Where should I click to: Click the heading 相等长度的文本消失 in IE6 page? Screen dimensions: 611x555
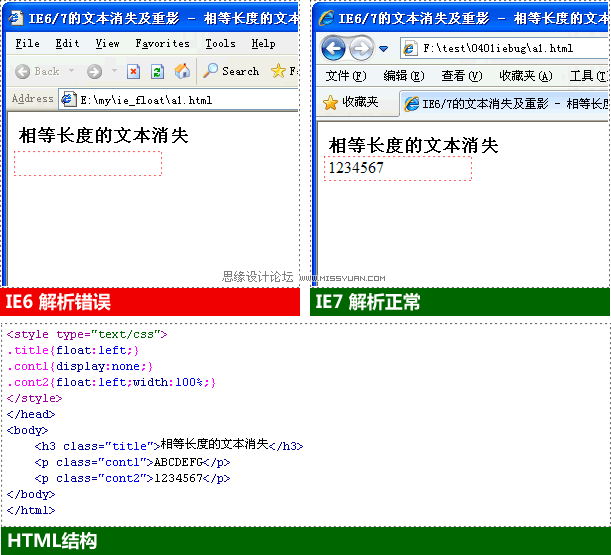pos(104,136)
